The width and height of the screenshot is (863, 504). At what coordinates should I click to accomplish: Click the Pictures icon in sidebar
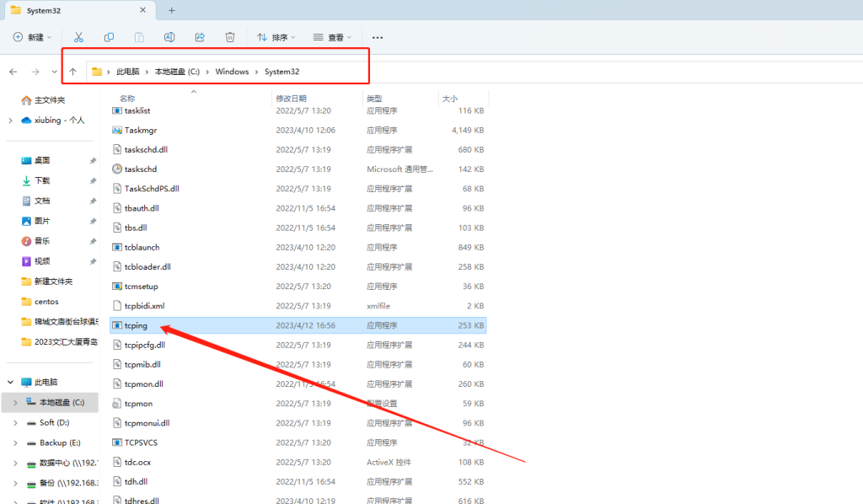(x=26, y=221)
